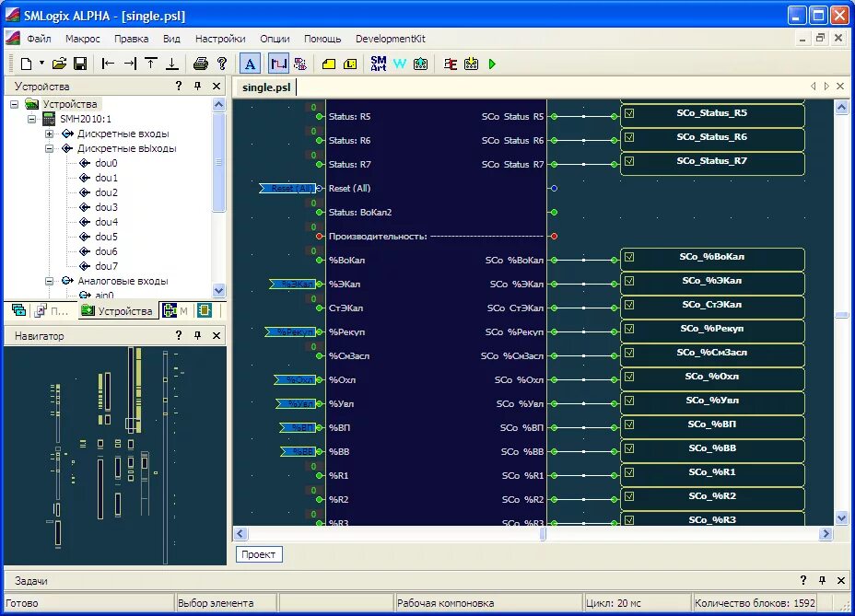This screenshot has height=616, width=855.
Task: Toggle checkbox on SCo_СтЭКал block
Action: [629, 305]
